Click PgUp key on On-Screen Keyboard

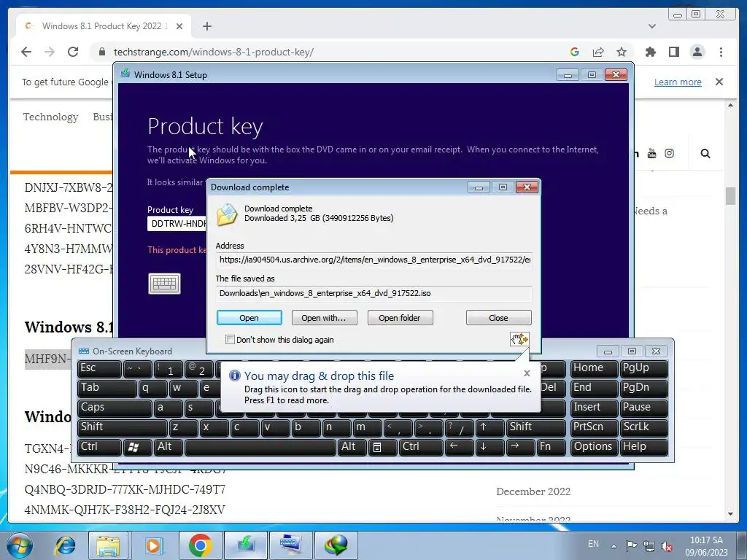(644, 369)
